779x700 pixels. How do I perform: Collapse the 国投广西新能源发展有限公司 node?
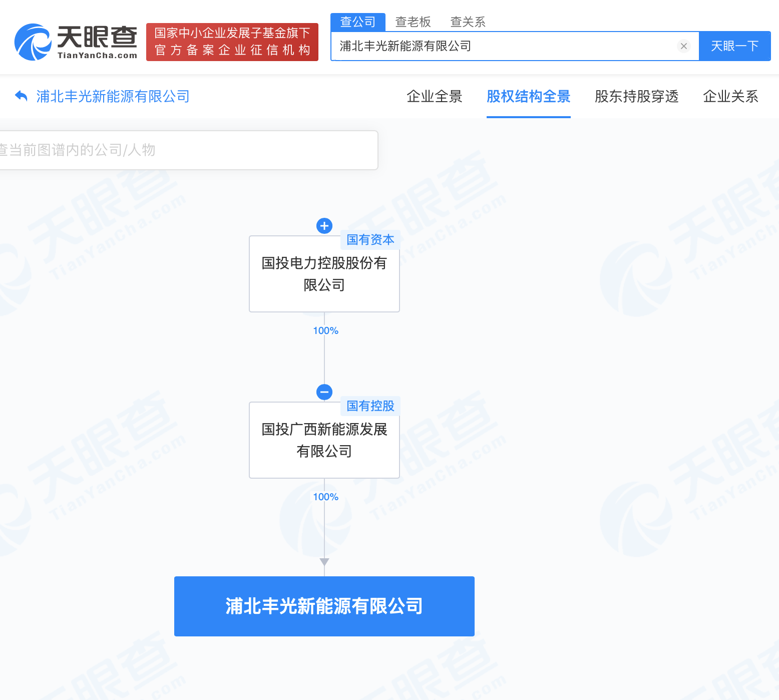coord(324,392)
